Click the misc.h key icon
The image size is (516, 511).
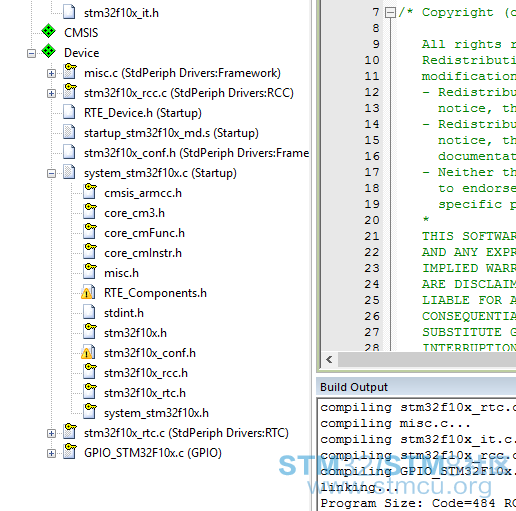coord(90,271)
